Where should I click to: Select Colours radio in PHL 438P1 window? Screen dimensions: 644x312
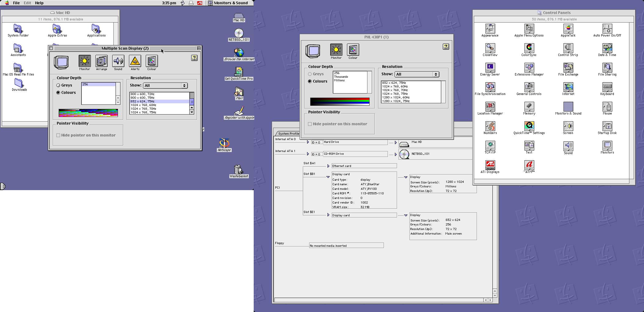pos(310,81)
